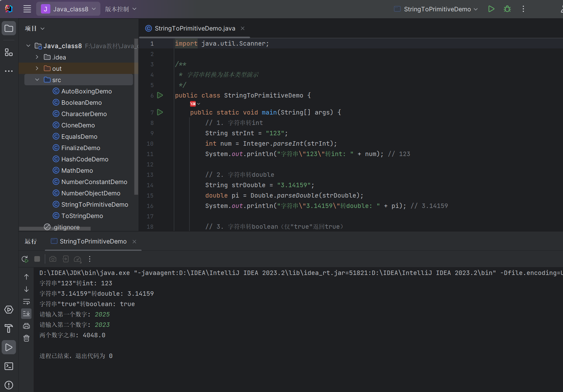The width and height of the screenshot is (563, 392).
Task: Open ToStringDemo class file
Action: 82,216
